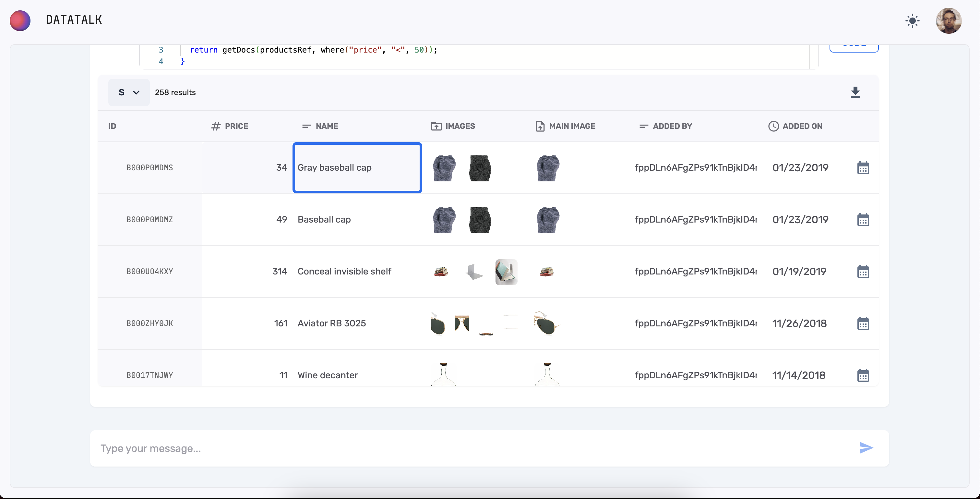
Task: Type in the message input field
Action: coord(472,448)
